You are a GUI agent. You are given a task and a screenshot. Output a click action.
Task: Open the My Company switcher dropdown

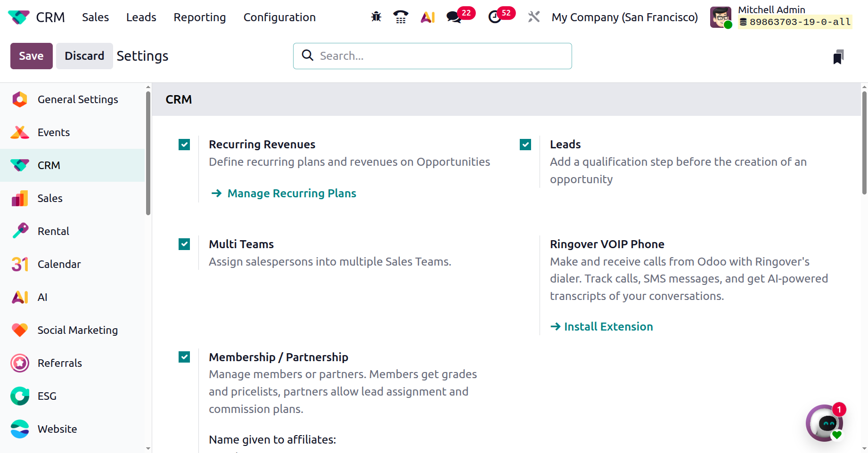click(624, 17)
